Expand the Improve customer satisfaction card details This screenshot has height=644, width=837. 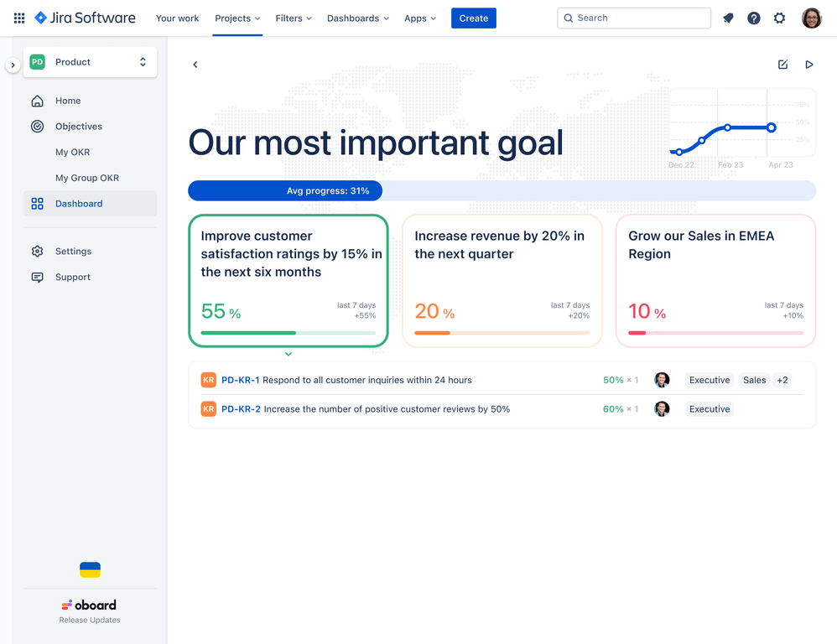pyautogui.click(x=289, y=355)
